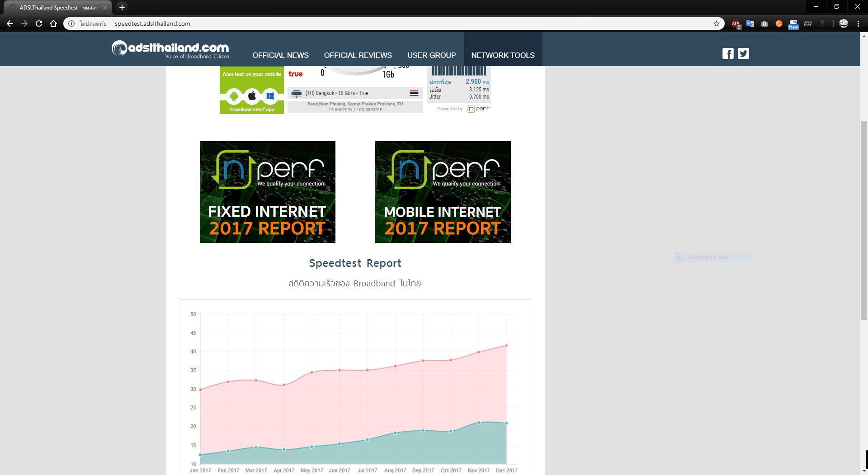
Task: Click the Nov 2017 teal data point
Action: click(479, 423)
